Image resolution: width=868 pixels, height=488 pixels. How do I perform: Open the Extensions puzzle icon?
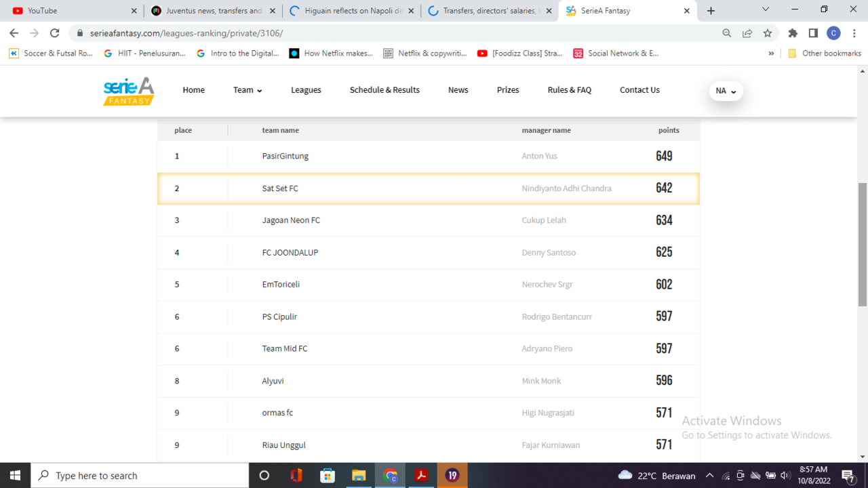[x=793, y=33]
